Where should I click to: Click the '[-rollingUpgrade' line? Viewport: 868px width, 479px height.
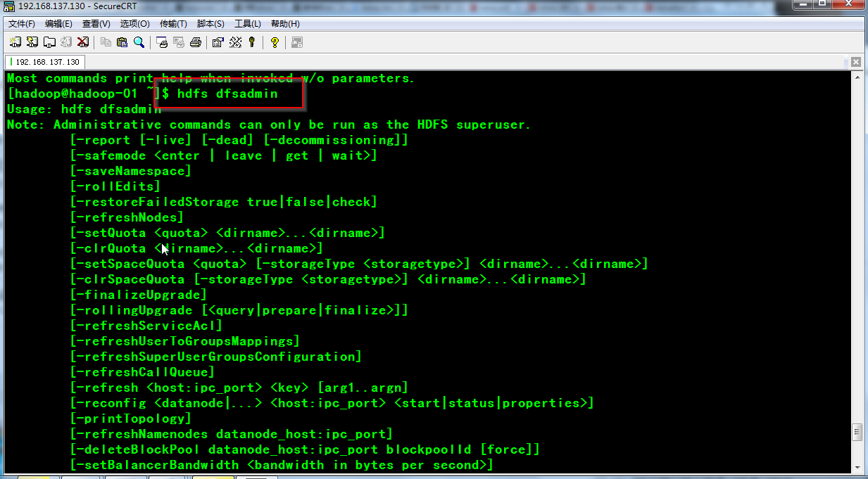[239, 310]
